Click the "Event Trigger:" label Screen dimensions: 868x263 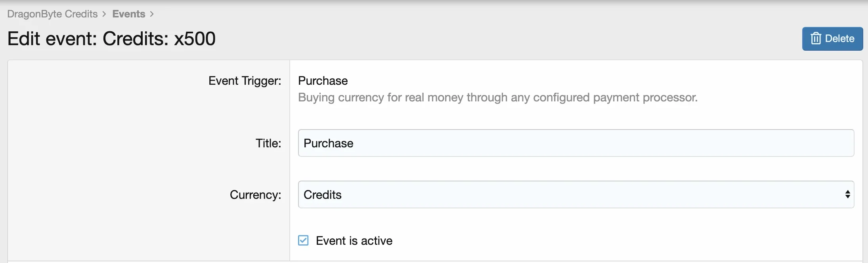tap(245, 81)
